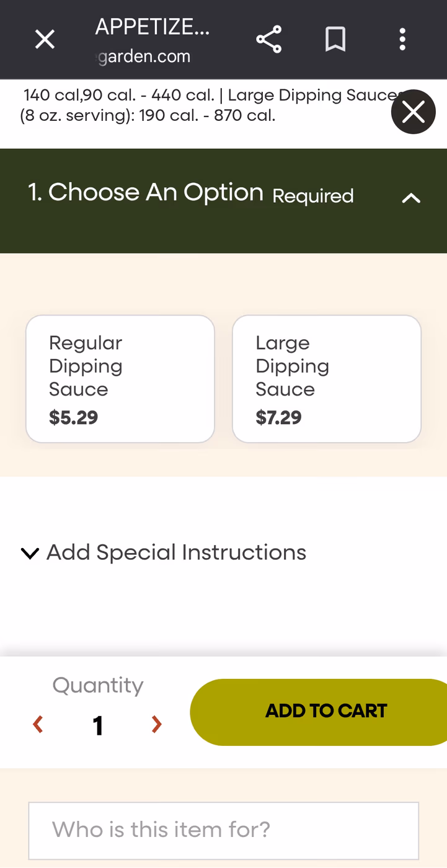The width and height of the screenshot is (447, 868).
Task: Increase quantity with the right red arrow
Action: pyautogui.click(x=156, y=724)
